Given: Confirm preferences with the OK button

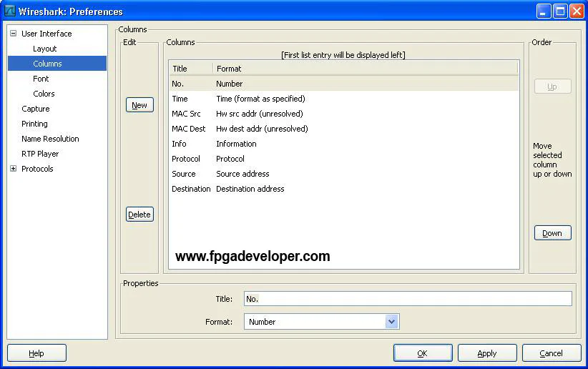Looking at the screenshot, I should pyautogui.click(x=422, y=353).
